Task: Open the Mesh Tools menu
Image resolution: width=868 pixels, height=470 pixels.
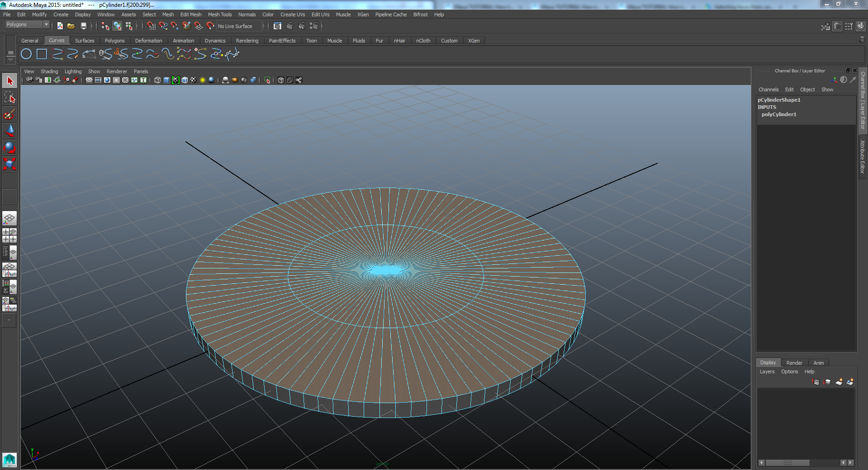Action: [x=219, y=14]
